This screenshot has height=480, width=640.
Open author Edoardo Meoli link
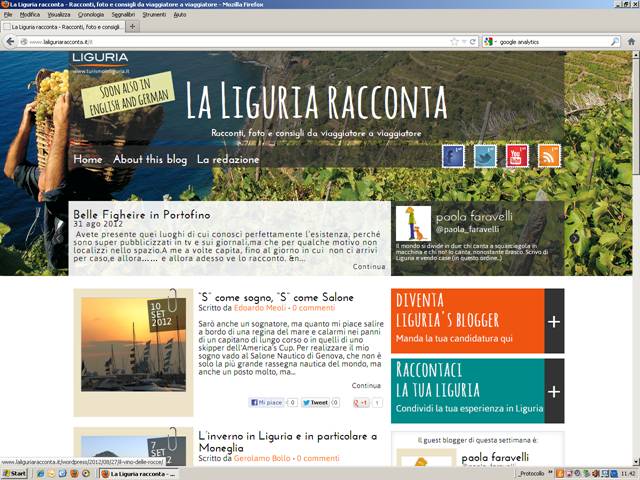tap(260, 308)
